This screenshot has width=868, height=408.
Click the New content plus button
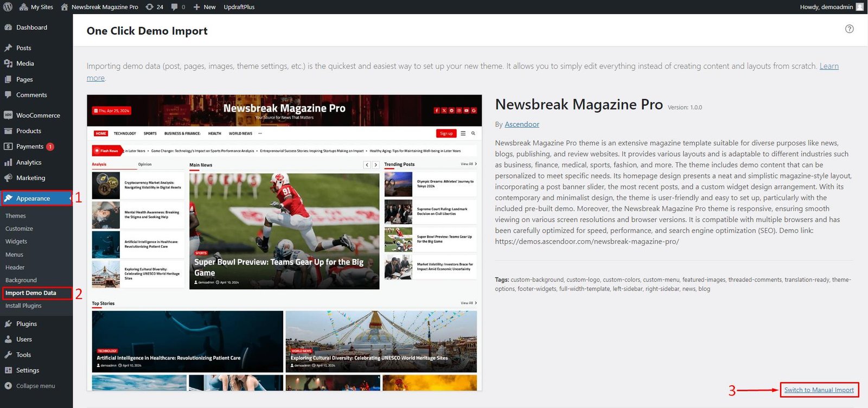pos(205,7)
